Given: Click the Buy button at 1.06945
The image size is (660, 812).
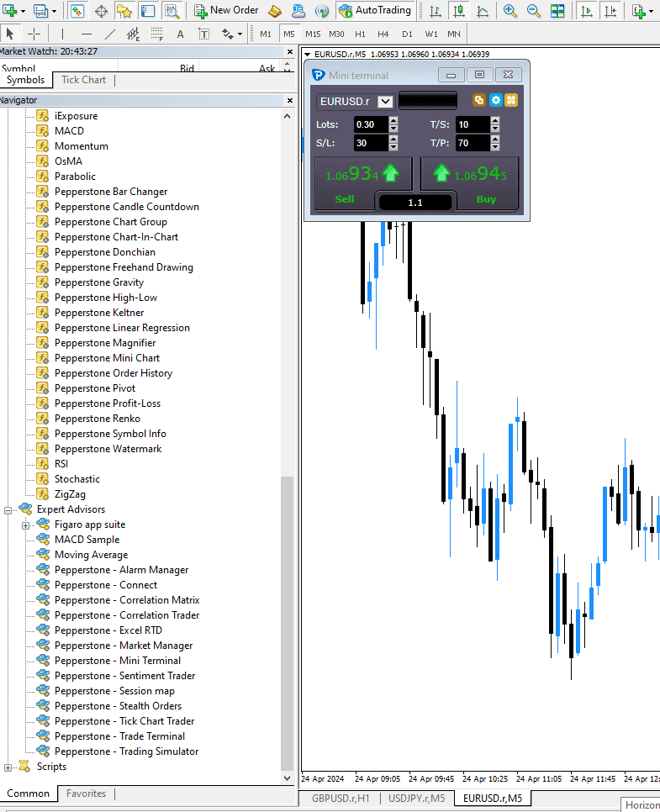Looking at the screenshot, I should tap(469, 182).
